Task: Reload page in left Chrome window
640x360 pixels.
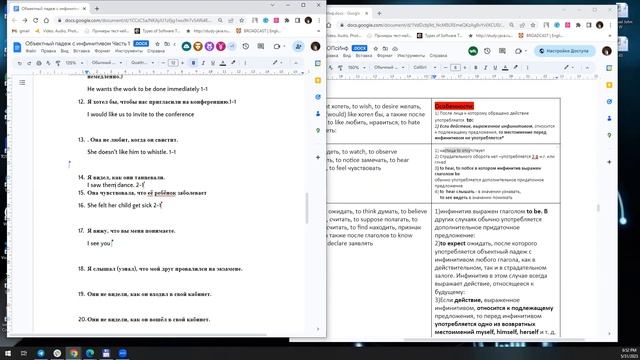Action: pyautogui.click(x=36, y=20)
